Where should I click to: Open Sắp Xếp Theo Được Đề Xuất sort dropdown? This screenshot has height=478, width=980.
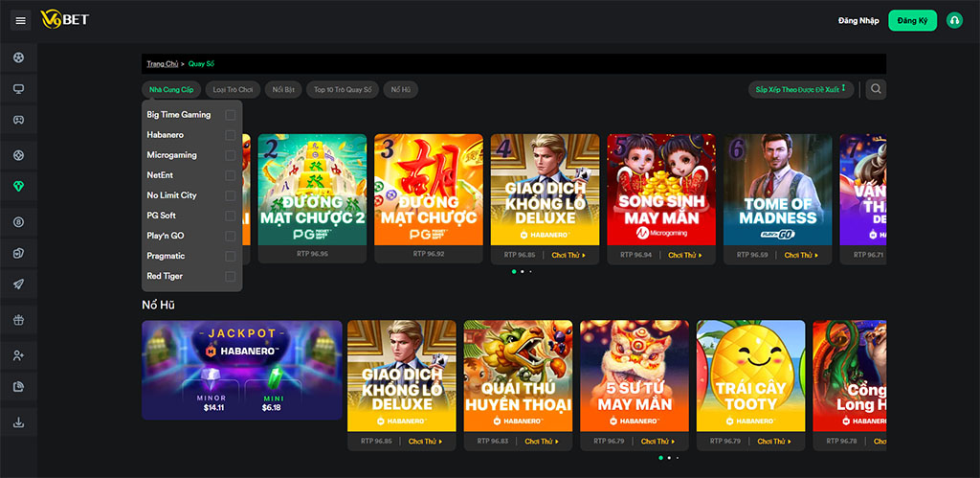click(801, 89)
